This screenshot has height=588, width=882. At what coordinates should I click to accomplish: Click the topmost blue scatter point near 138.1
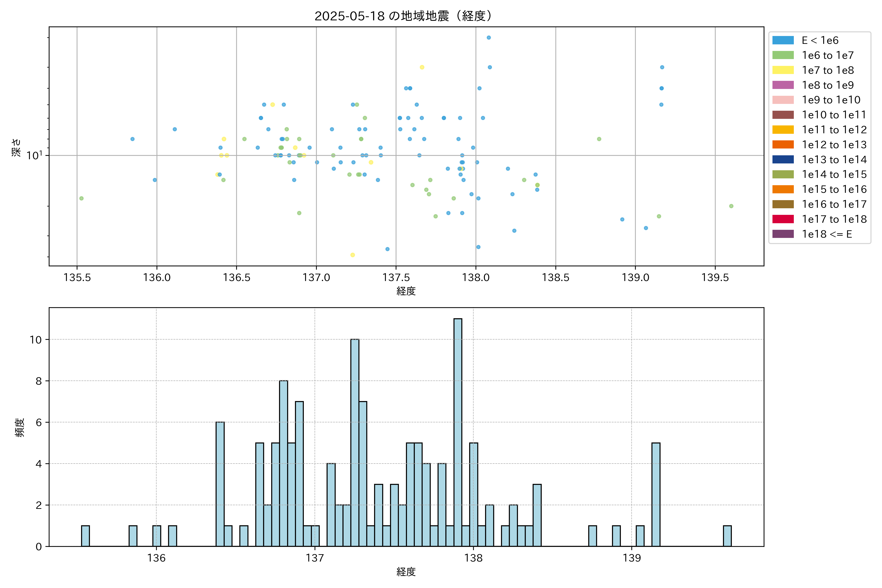point(489,37)
